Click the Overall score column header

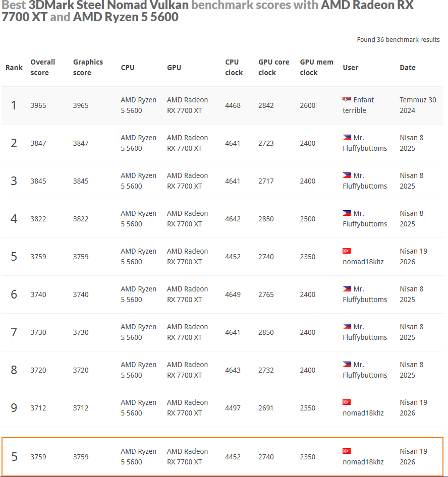(x=42, y=67)
